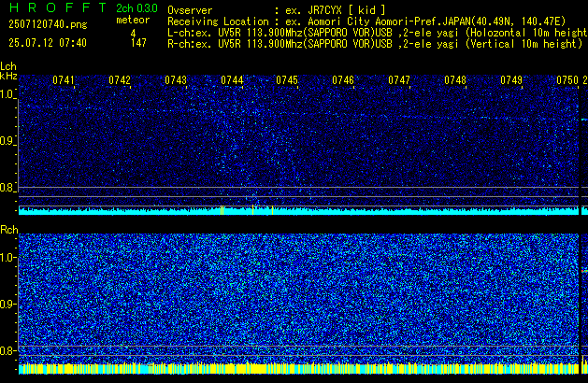This screenshot has width=588, height=383.
Task: Click the 0749 time marker
Action: [511, 80]
